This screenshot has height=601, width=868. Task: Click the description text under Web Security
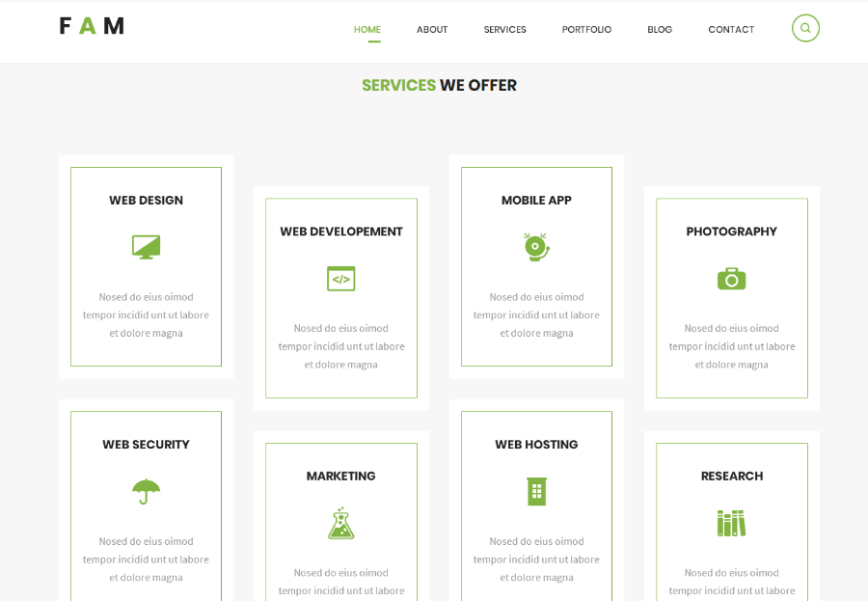point(147,560)
